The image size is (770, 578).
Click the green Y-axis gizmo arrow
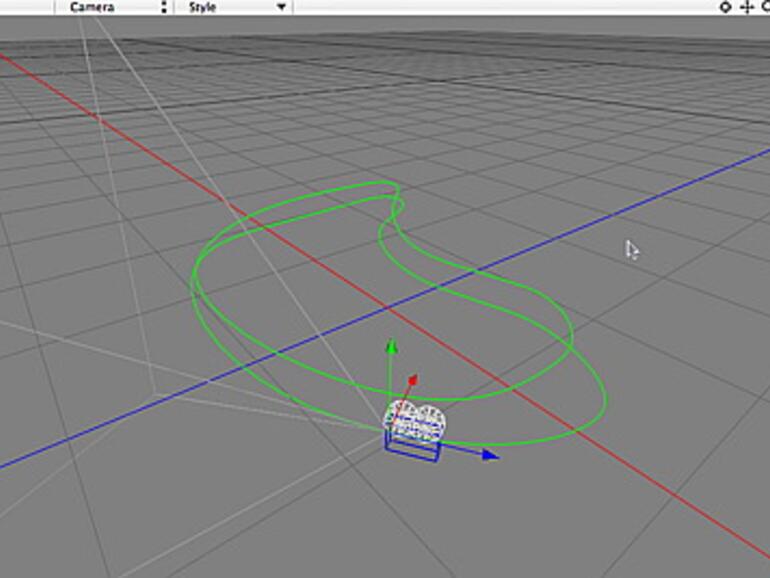[x=391, y=347]
